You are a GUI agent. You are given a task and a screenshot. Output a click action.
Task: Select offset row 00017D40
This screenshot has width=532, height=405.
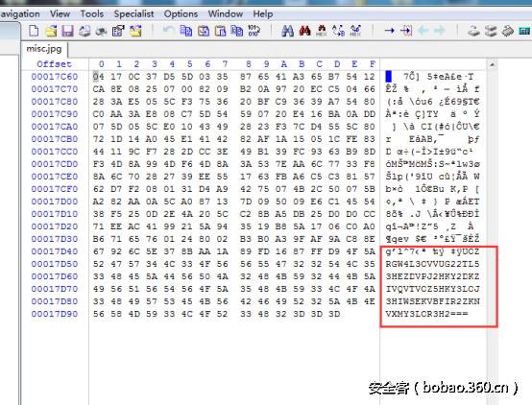click(55, 251)
